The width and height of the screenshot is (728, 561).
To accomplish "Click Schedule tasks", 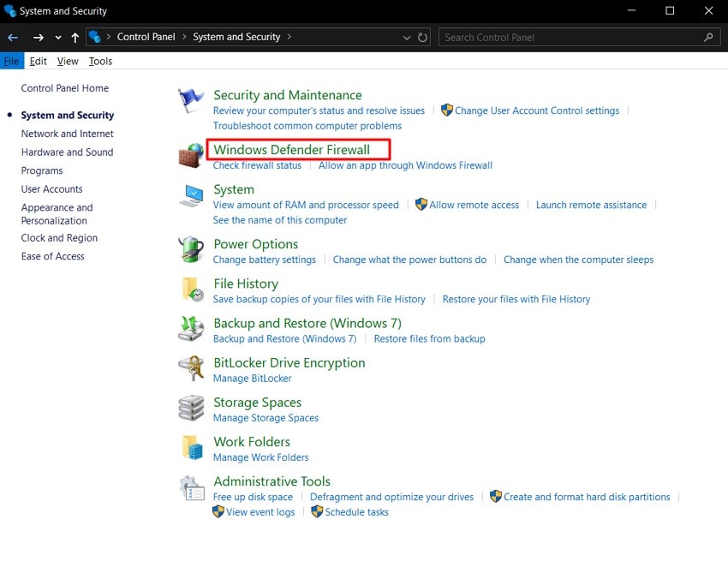I will pos(356,512).
